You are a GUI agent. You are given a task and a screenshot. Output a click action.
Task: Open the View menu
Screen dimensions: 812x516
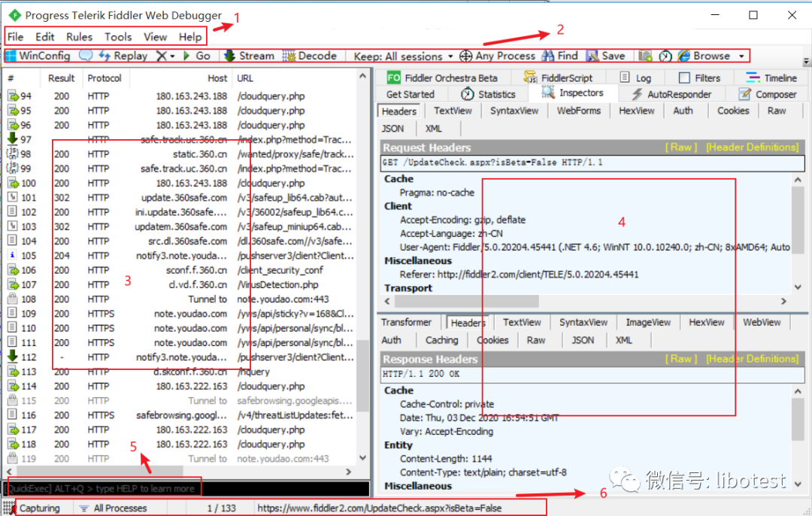[x=156, y=37]
